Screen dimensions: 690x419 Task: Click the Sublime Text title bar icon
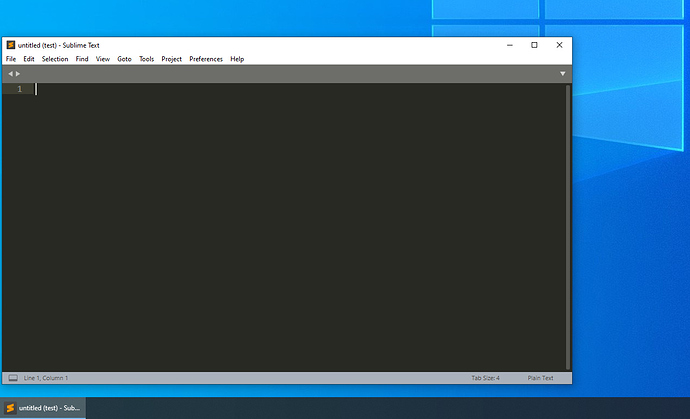11,45
